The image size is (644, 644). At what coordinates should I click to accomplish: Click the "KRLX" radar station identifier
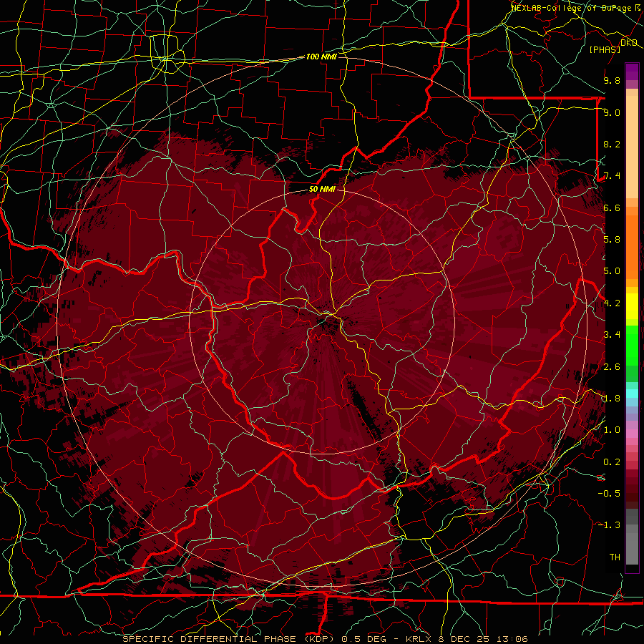[x=418, y=639]
